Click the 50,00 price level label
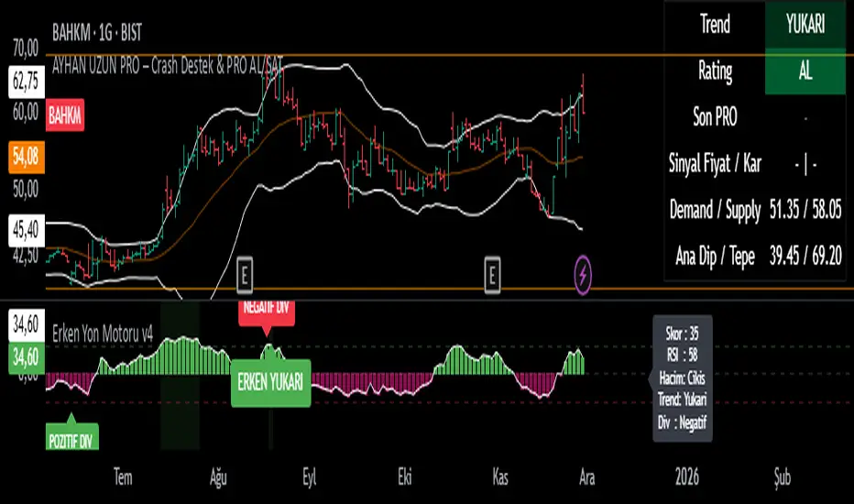Viewport: 854px width, 504px height. coord(26,190)
